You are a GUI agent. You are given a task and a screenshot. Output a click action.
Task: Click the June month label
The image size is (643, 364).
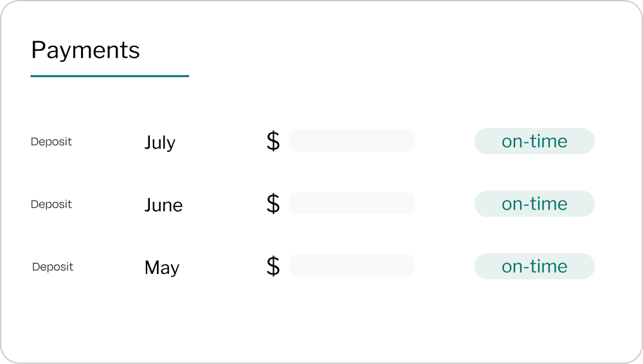163,205
